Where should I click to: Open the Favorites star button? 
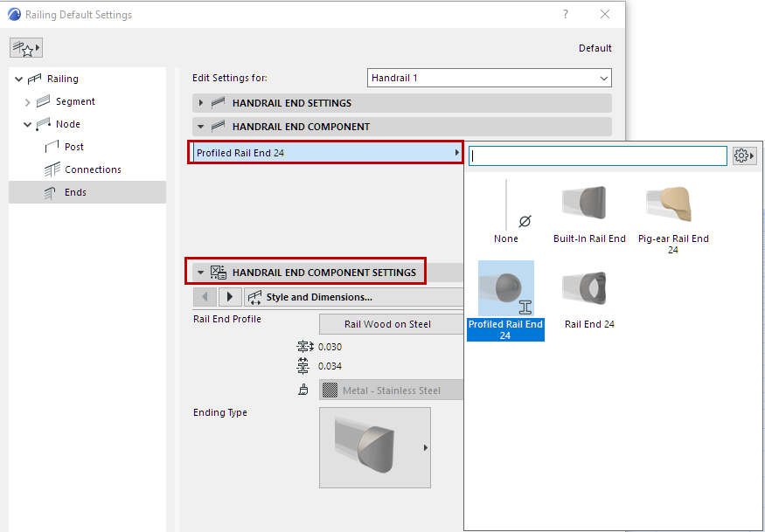[x=26, y=48]
